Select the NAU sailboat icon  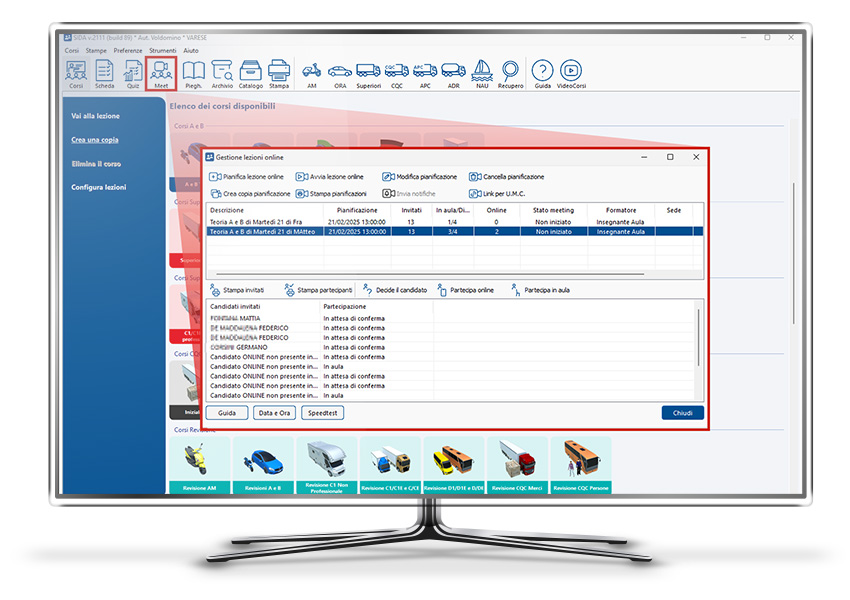point(483,74)
